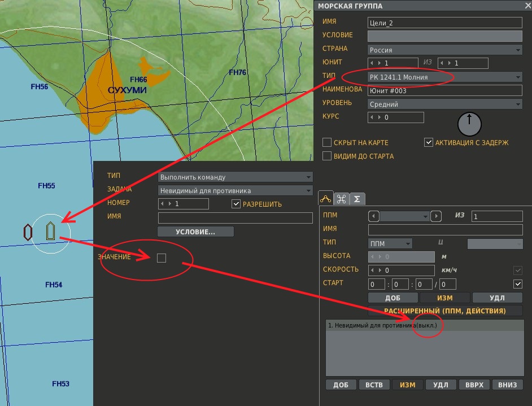Click the СТАРТ minutes field

(400, 284)
